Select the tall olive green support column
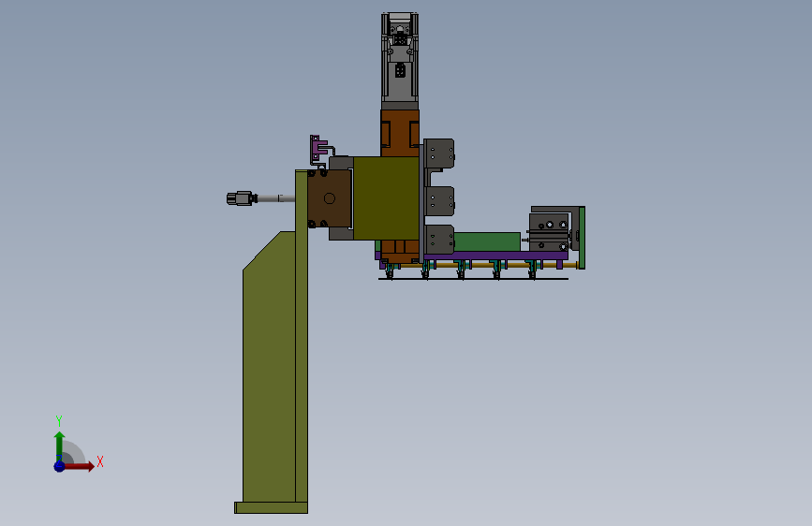The width and height of the screenshot is (812, 526). tap(302, 337)
